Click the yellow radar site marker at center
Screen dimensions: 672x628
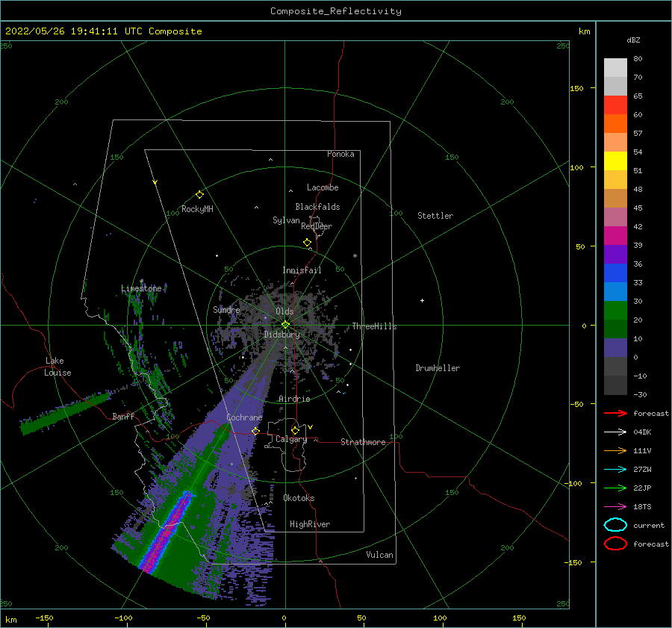click(285, 325)
